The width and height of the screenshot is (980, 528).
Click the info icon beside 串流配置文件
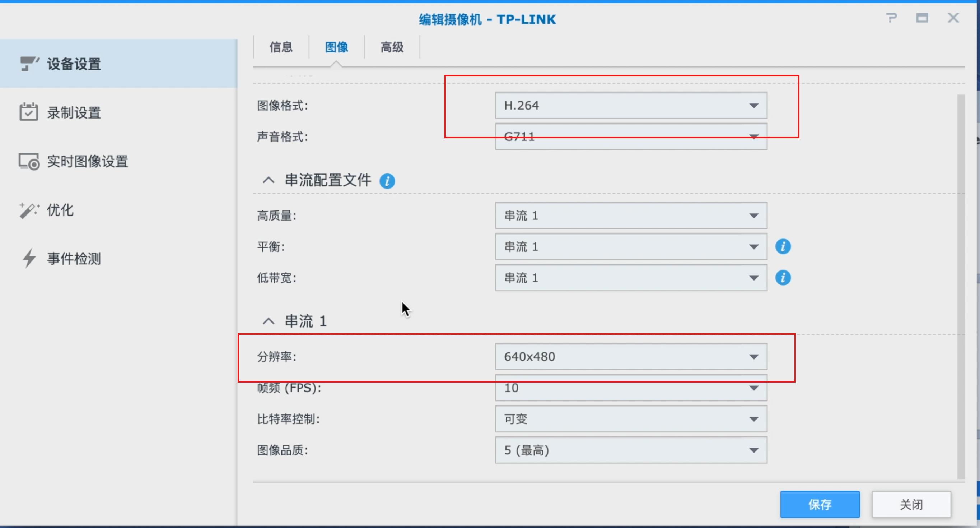[x=387, y=181]
